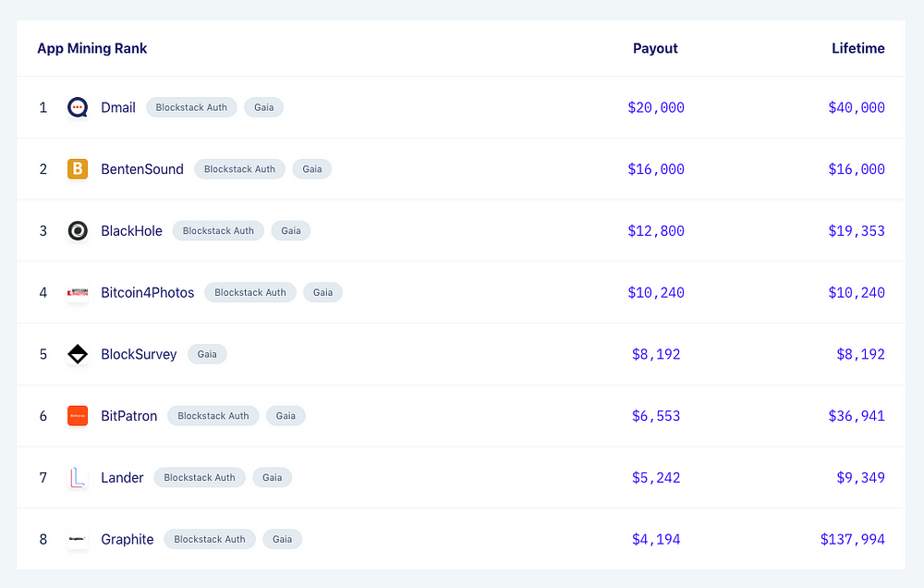Select BlackHole's $12,800 payout value
924x588 pixels.
pos(656,230)
